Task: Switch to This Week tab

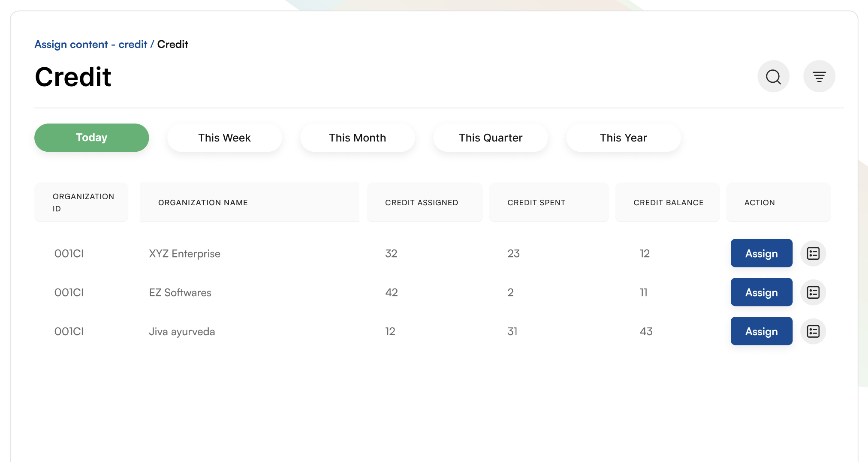Action: point(224,138)
